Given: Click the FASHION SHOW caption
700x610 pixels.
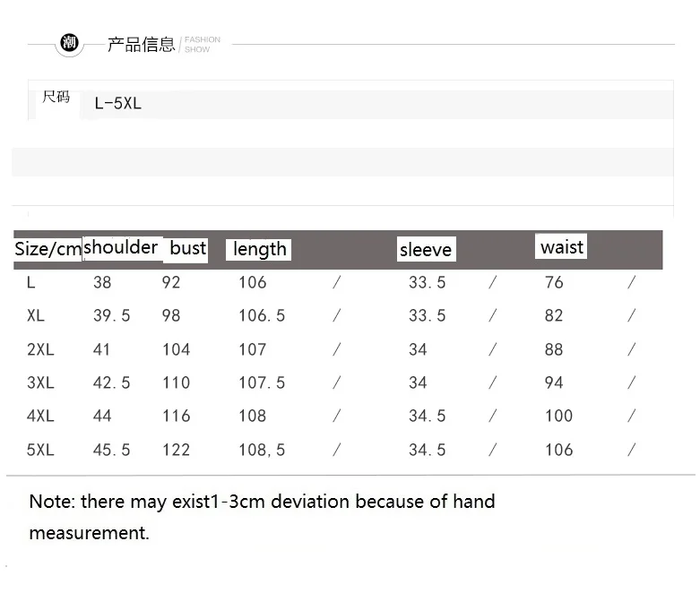Looking at the screenshot, I should coord(203,45).
